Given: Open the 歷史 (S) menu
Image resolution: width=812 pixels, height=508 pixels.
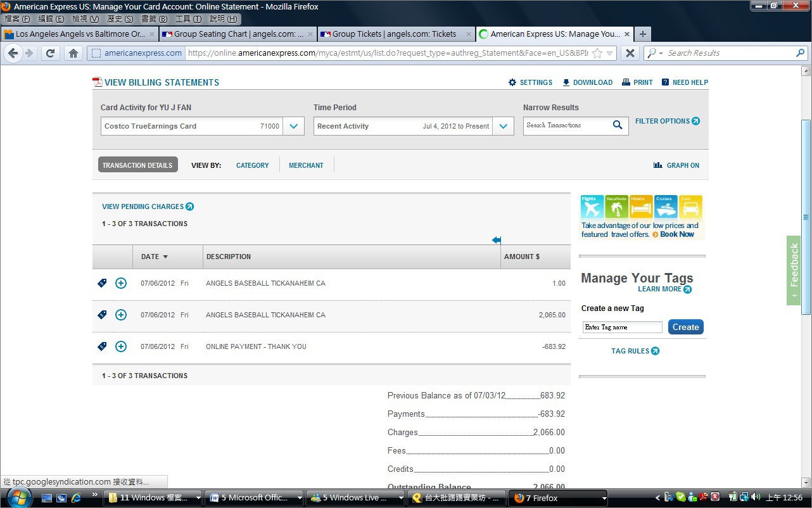Looking at the screenshot, I should coord(120,19).
